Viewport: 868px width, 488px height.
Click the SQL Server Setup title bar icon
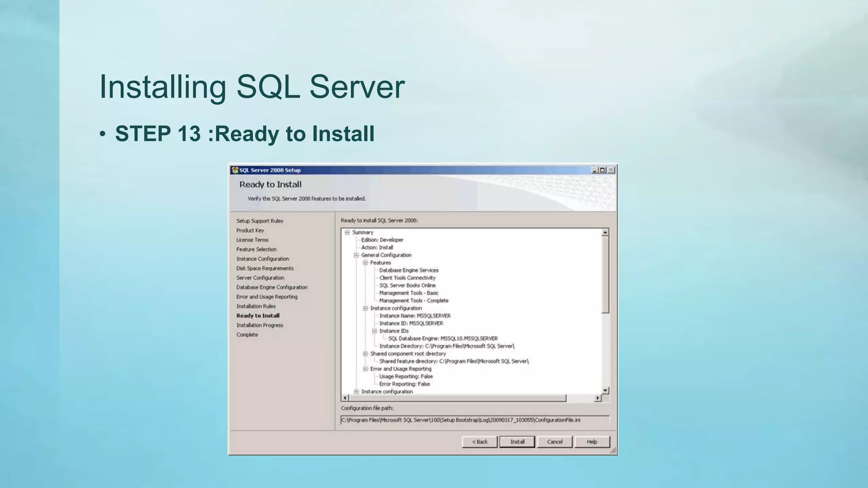pyautogui.click(x=235, y=170)
